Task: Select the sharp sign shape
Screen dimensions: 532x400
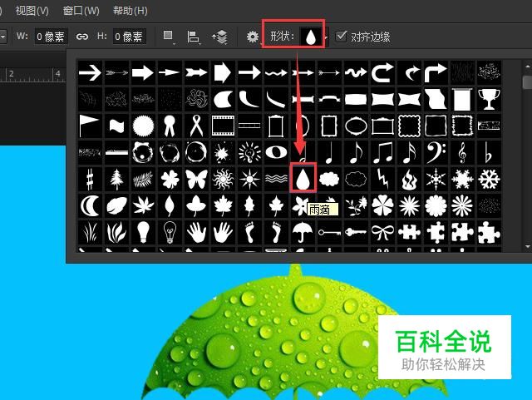Action: tap(90, 180)
